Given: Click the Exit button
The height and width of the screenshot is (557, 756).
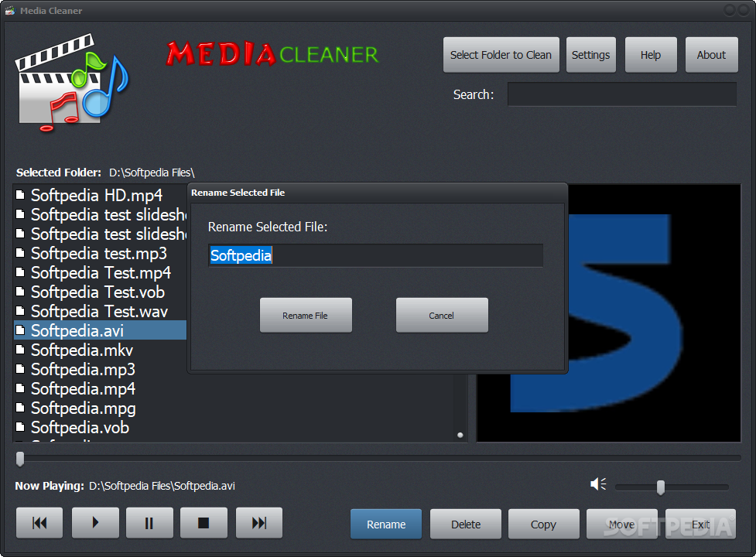Looking at the screenshot, I should [700, 525].
